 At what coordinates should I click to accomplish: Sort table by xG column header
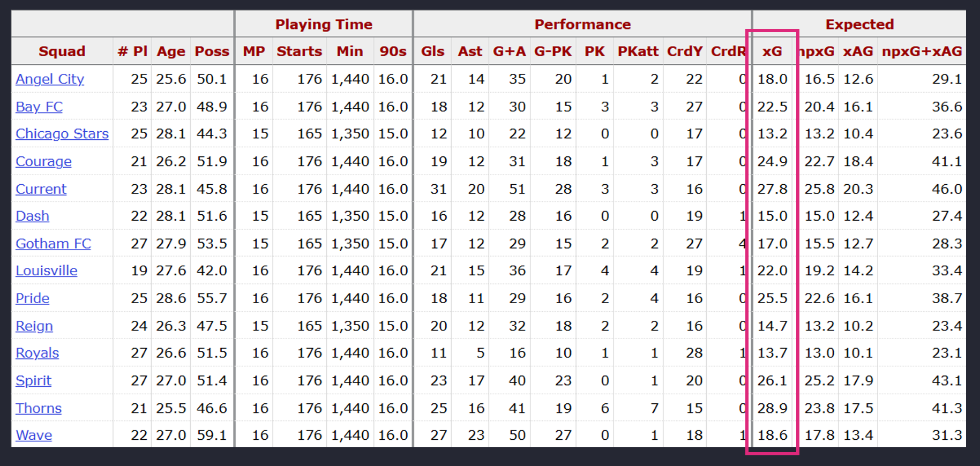pos(772,51)
